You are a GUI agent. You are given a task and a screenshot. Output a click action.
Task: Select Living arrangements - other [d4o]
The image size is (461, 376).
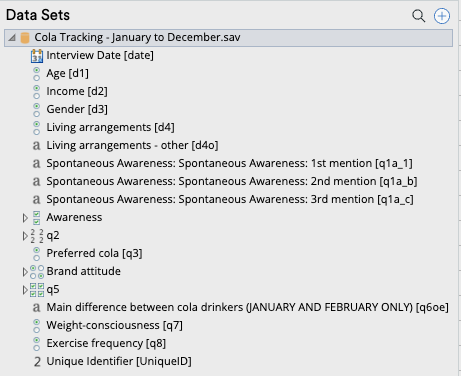click(132, 145)
